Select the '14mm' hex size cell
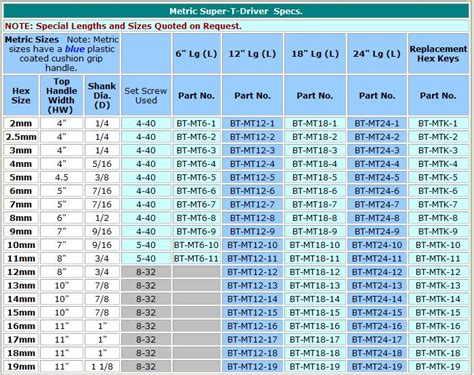Screen dimensions: 474x375 21,299
